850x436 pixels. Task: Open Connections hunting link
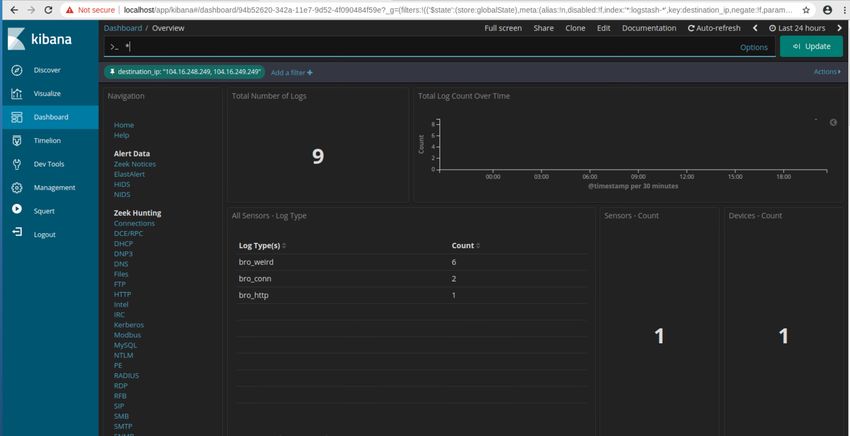point(134,223)
